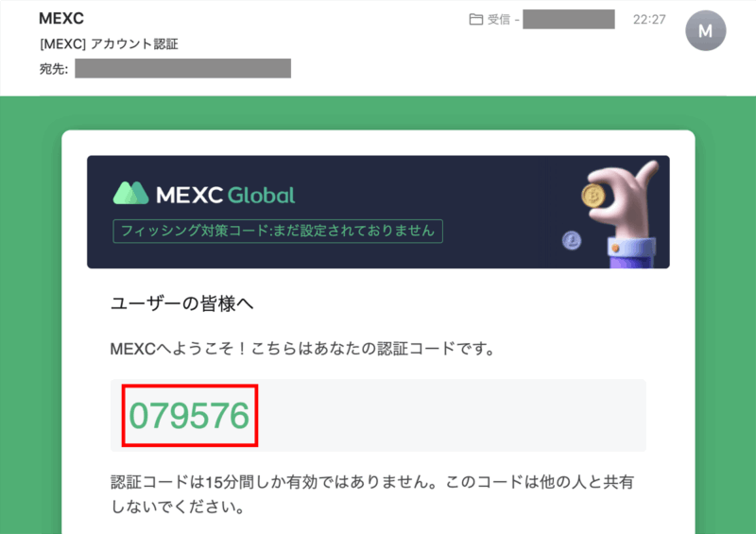This screenshot has width=756, height=534.
Task: Click the 受信 mailbox label
Action: [498, 20]
